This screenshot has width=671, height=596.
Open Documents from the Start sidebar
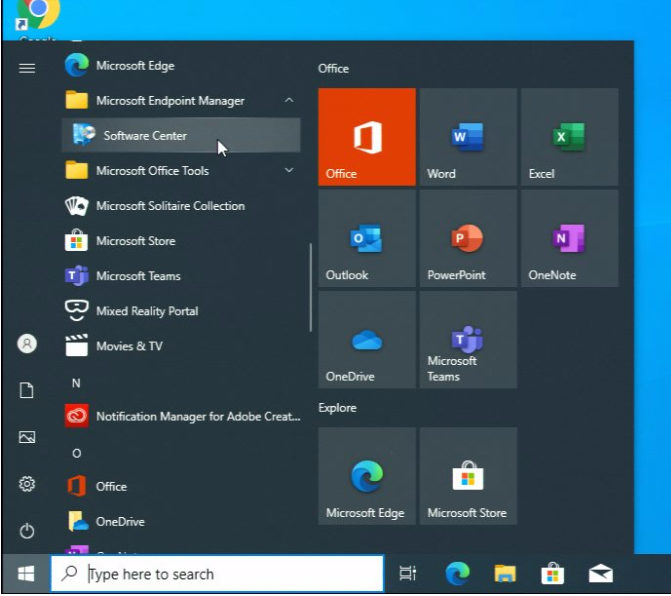click(27, 391)
